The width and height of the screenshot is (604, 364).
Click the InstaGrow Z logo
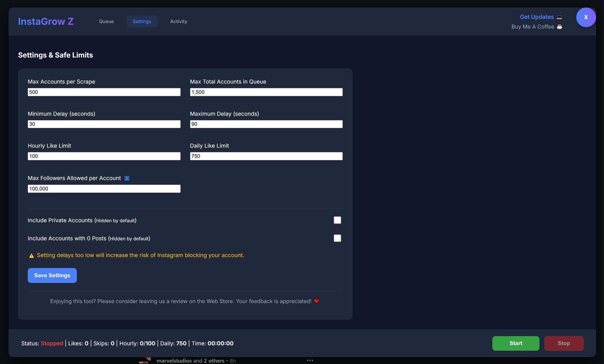click(45, 21)
